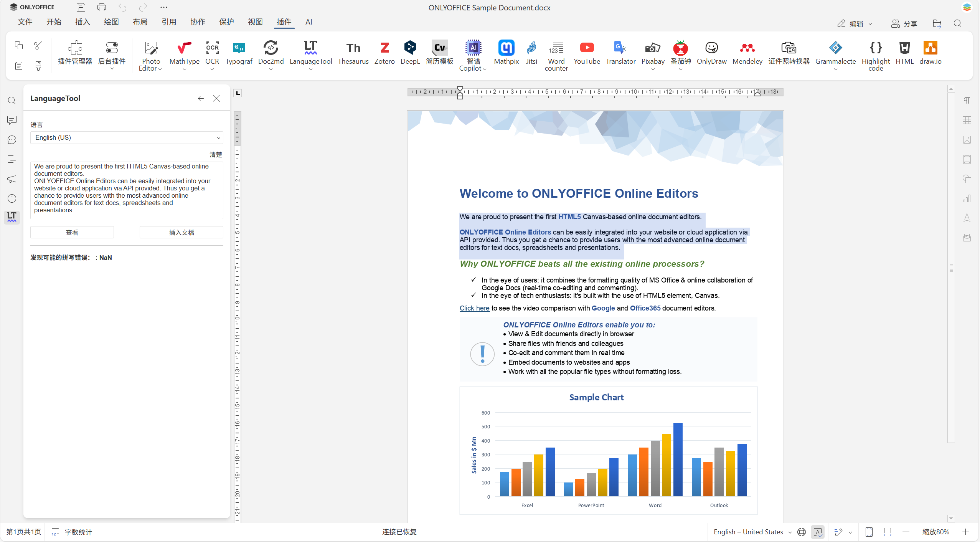
Task: Open the HTML plugin
Action: [x=904, y=53]
